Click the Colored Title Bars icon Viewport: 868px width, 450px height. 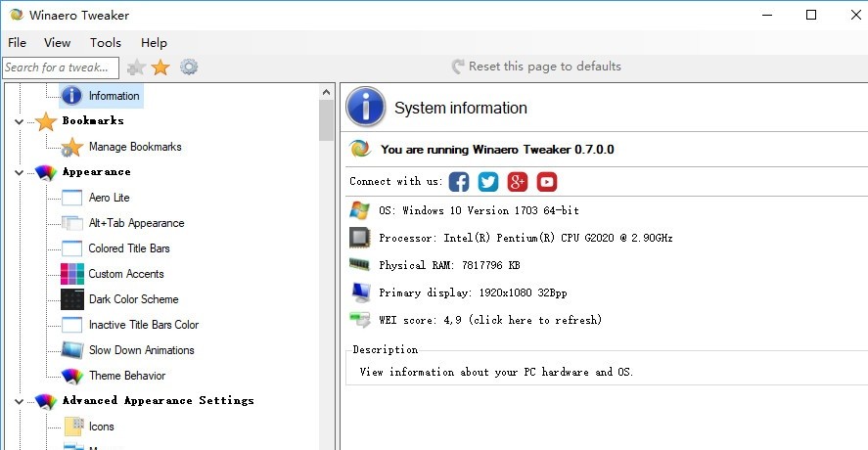[x=72, y=248]
